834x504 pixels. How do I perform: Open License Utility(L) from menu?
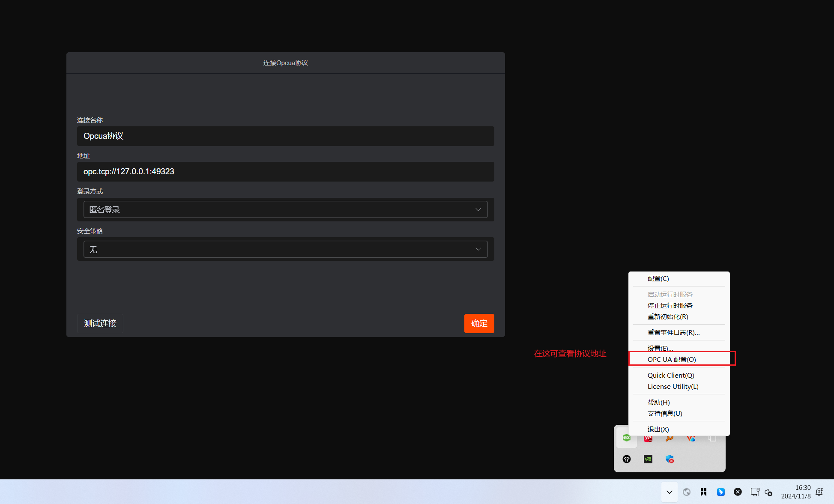pos(673,386)
